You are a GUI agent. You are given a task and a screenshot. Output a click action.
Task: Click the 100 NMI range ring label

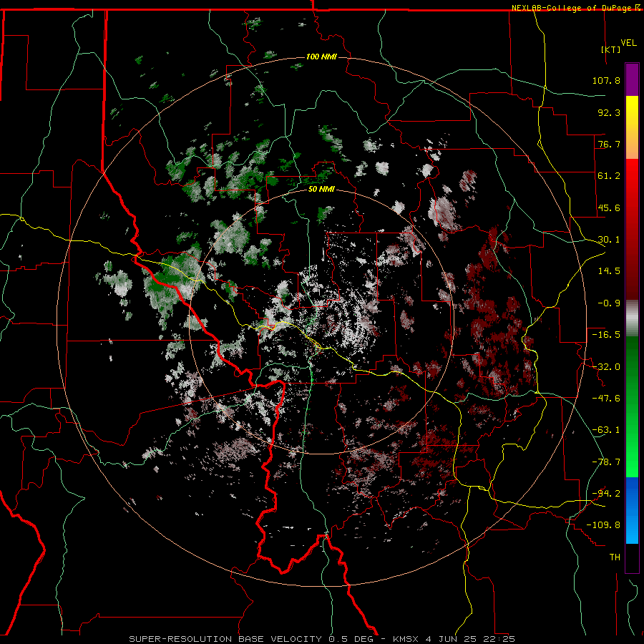click(321, 57)
